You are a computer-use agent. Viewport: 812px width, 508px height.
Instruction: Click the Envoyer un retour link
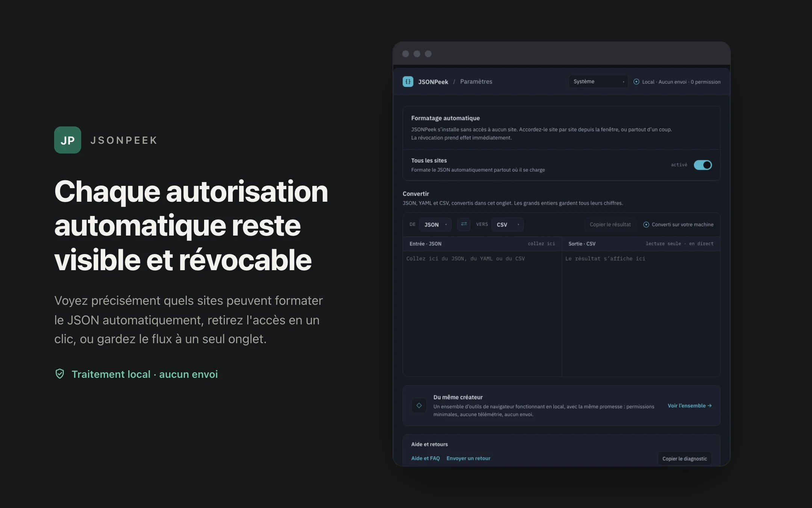coord(468,458)
